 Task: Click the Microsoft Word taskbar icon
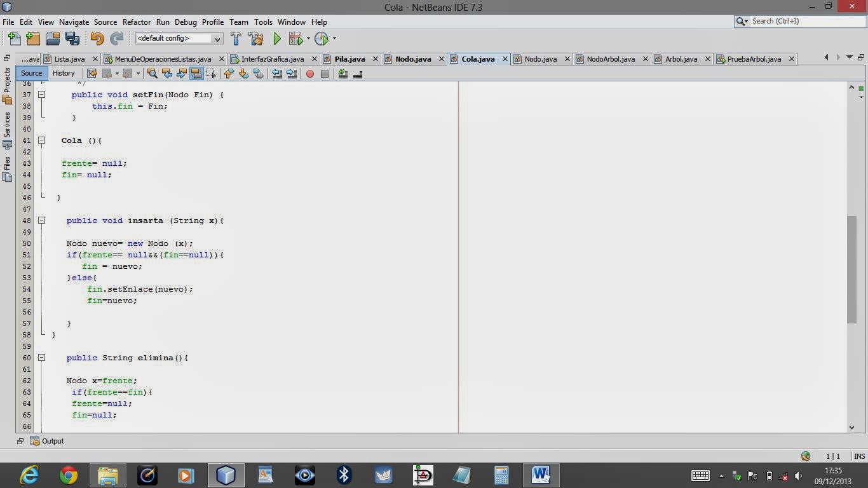click(541, 475)
